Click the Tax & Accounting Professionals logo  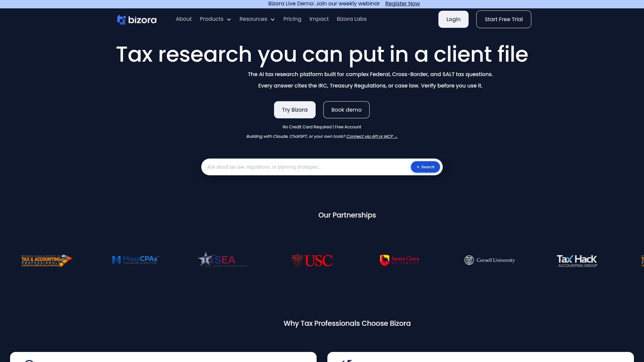[x=47, y=260]
